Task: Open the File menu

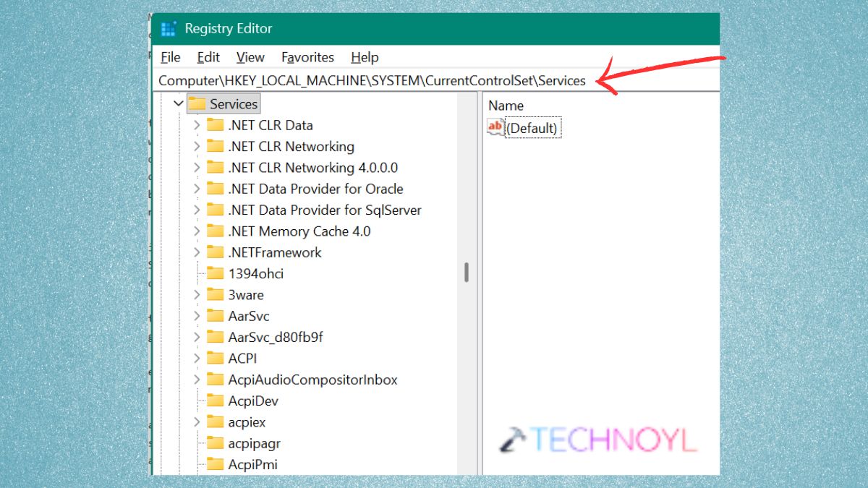Action: tap(170, 57)
